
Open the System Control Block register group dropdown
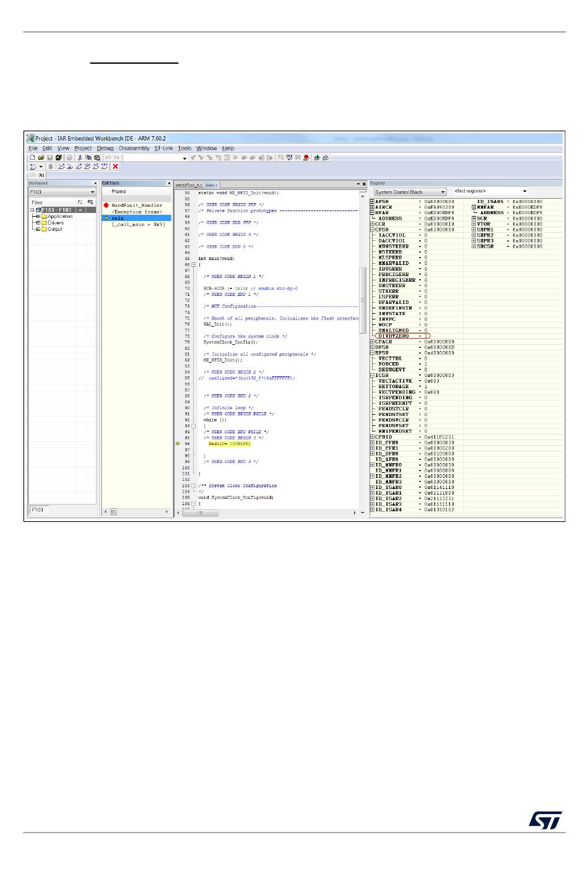tap(443, 192)
